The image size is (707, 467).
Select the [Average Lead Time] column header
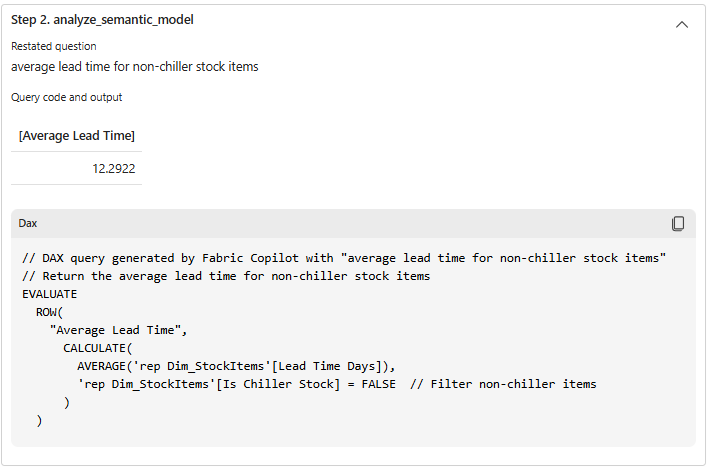click(77, 136)
